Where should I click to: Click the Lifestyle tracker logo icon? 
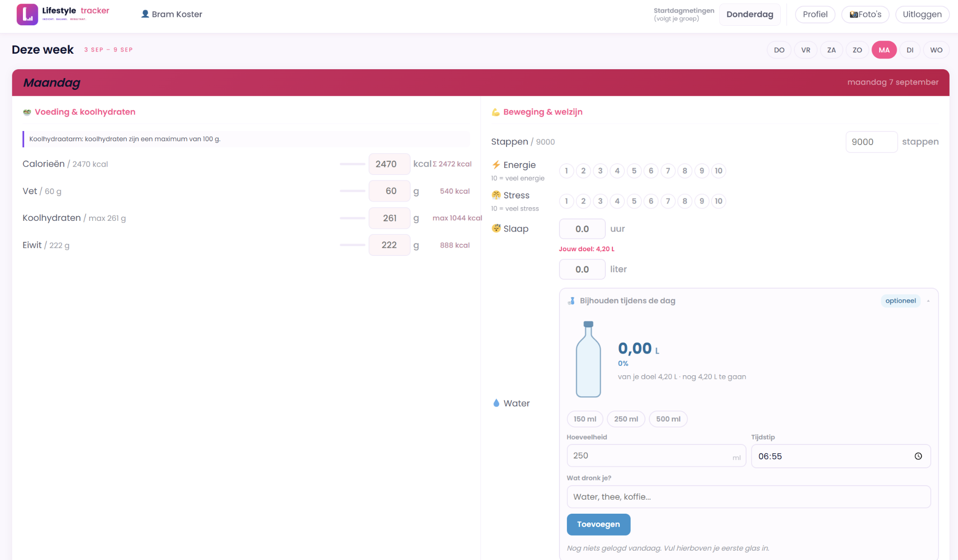click(27, 14)
